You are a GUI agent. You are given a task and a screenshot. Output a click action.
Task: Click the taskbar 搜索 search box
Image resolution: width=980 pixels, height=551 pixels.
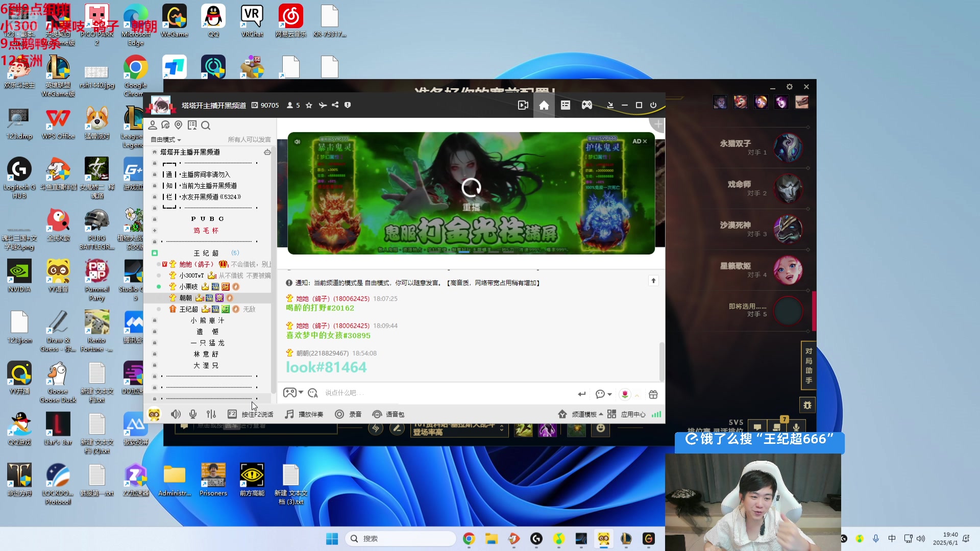400,539
